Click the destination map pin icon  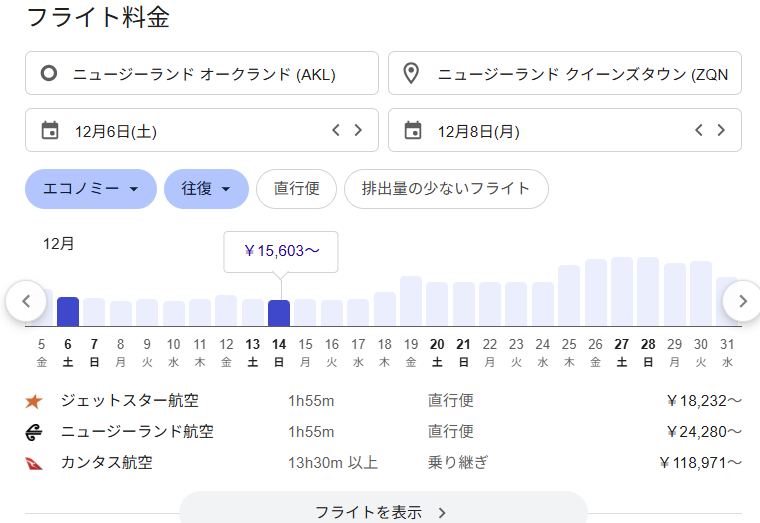[411, 74]
